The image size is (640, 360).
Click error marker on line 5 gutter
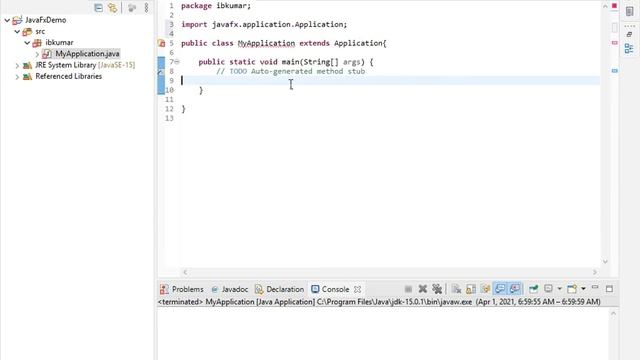pos(161,43)
